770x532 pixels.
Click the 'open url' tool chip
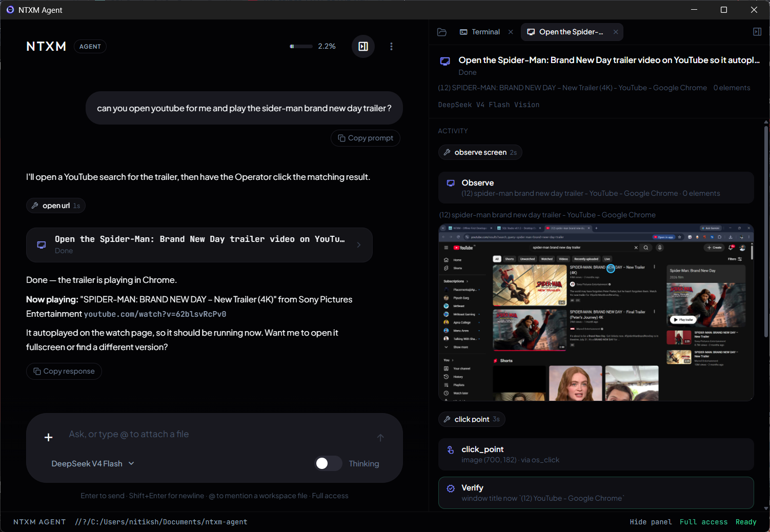56,206
